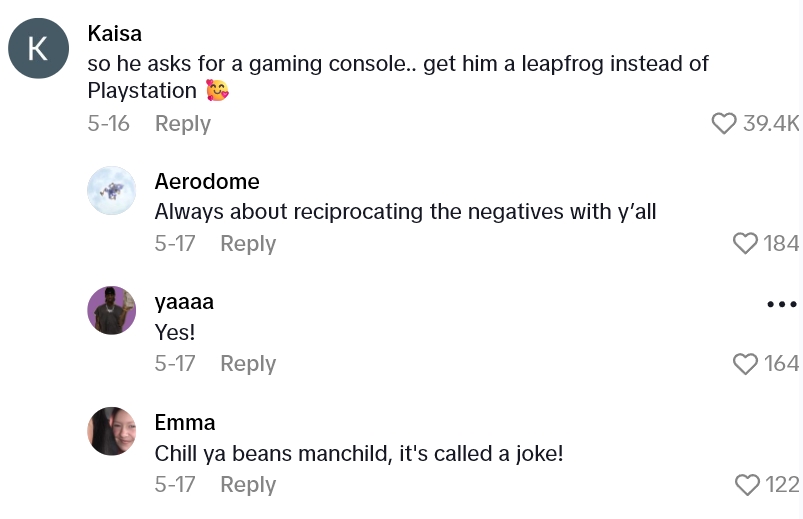Open more options on yaaaa's reply
Screen dimensions: 803x519
coord(781,304)
